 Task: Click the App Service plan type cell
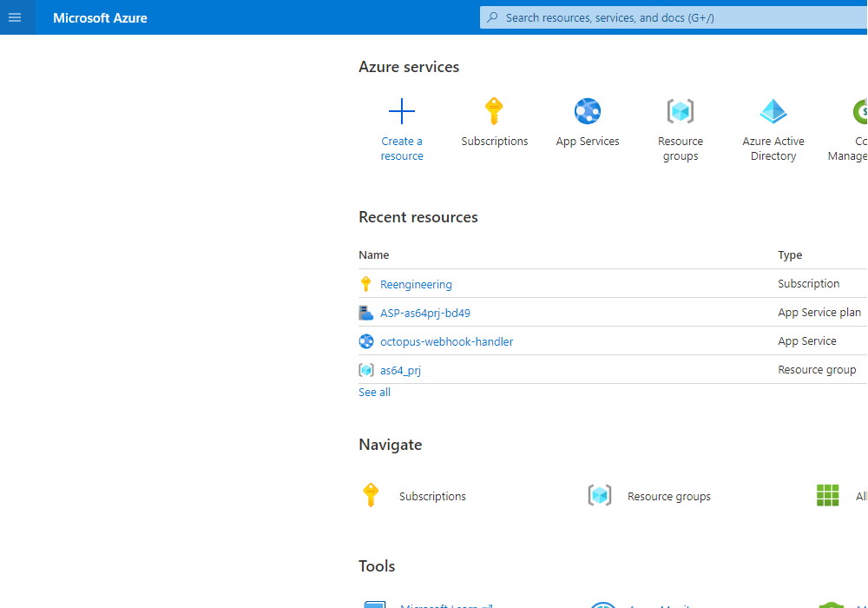(x=819, y=313)
